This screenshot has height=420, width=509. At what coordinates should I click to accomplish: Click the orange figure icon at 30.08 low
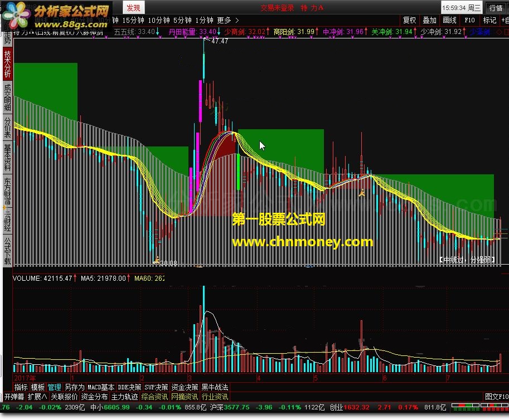pyautogui.click(x=157, y=260)
